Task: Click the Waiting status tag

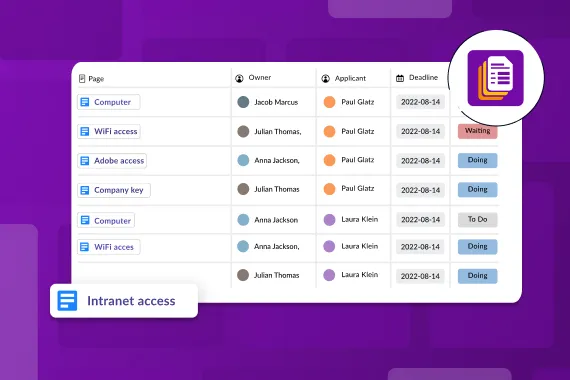Action: point(478,131)
